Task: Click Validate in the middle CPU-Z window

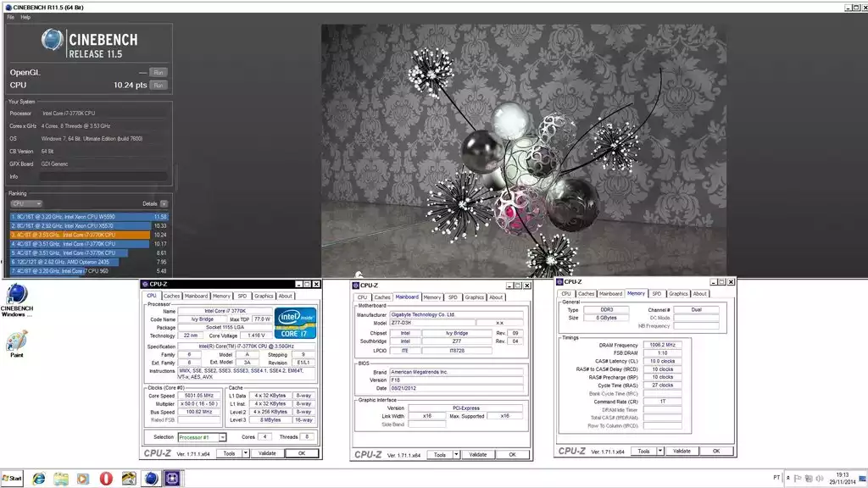Action: [x=478, y=455]
